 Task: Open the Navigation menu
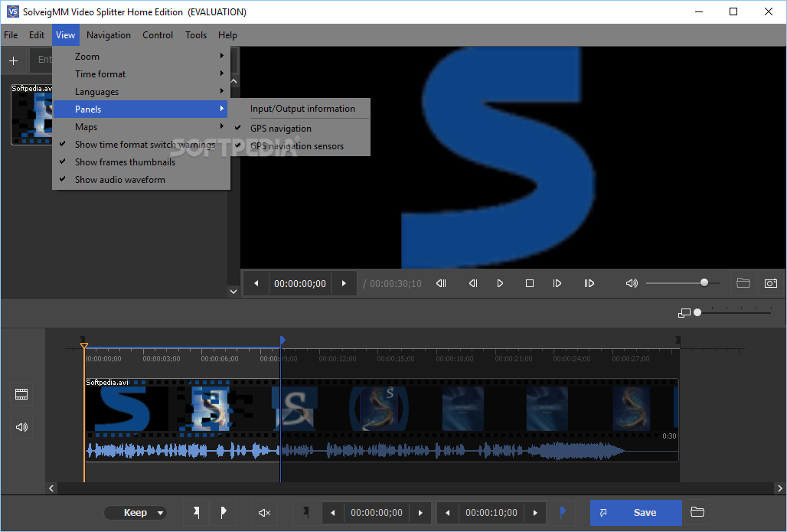109,35
